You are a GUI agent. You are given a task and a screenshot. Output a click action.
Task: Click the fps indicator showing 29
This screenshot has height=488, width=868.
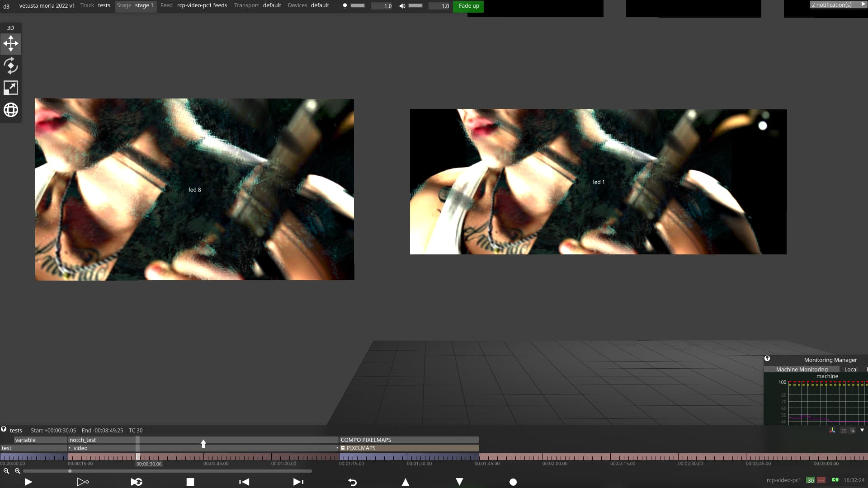(x=844, y=431)
